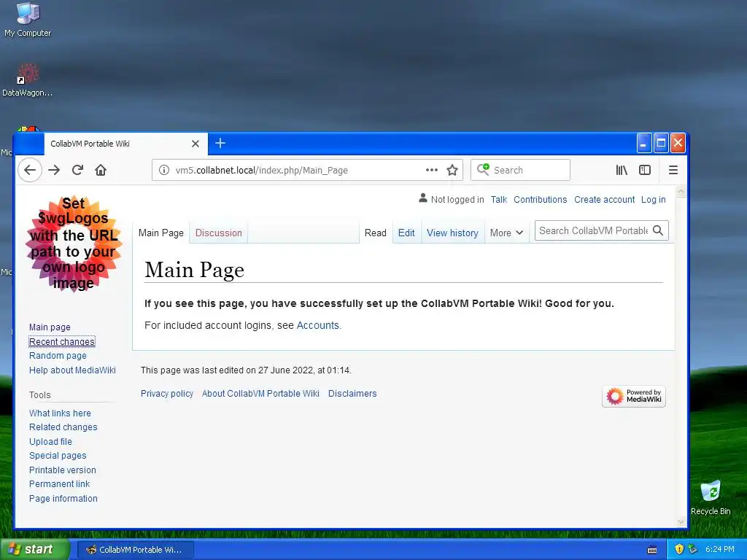
Task: Switch to the Main Page tab
Action: [161, 233]
